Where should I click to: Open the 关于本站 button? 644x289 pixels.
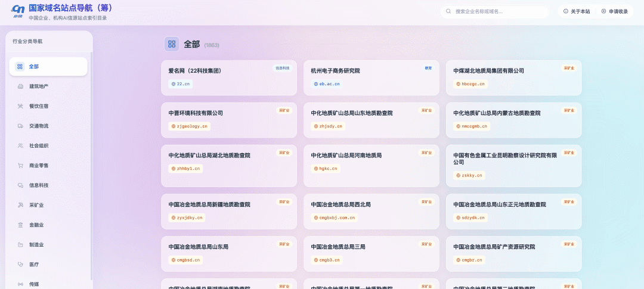pyautogui.click(x=577, y=11)
